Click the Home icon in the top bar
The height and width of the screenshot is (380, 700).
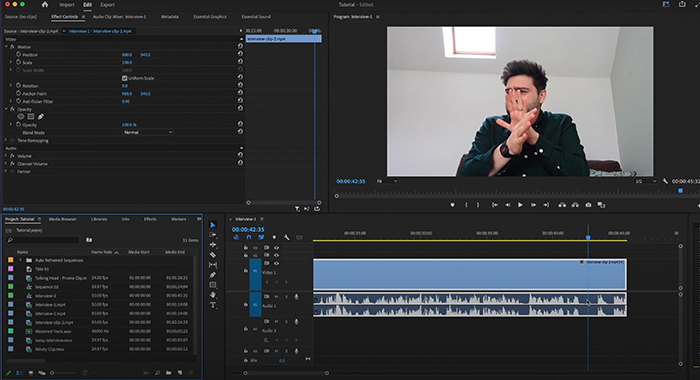45,4
